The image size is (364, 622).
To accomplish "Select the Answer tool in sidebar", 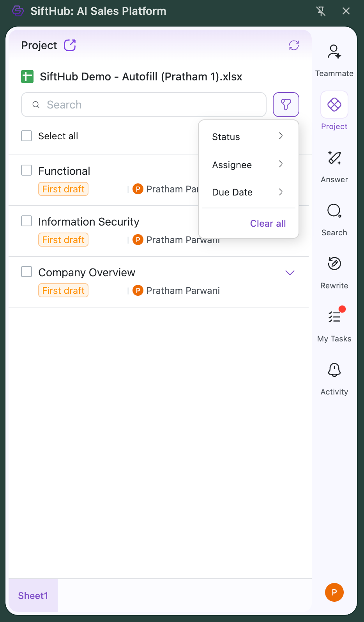I will point(334,158).
